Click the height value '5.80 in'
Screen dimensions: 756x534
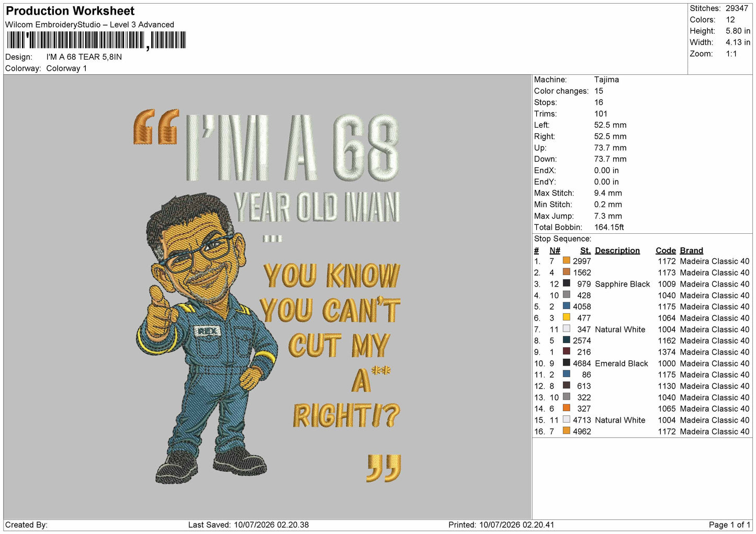click(738, 31)
